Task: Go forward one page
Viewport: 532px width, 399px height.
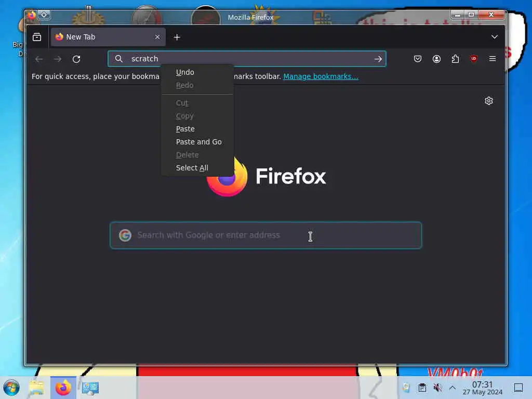Action: (58, 59)
